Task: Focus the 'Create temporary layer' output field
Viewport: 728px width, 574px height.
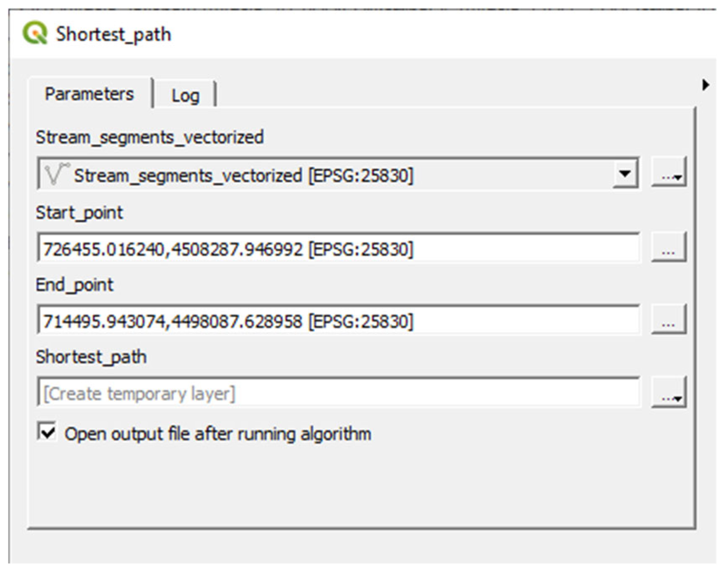Action: pyautogui.click(x=337, y=393)
